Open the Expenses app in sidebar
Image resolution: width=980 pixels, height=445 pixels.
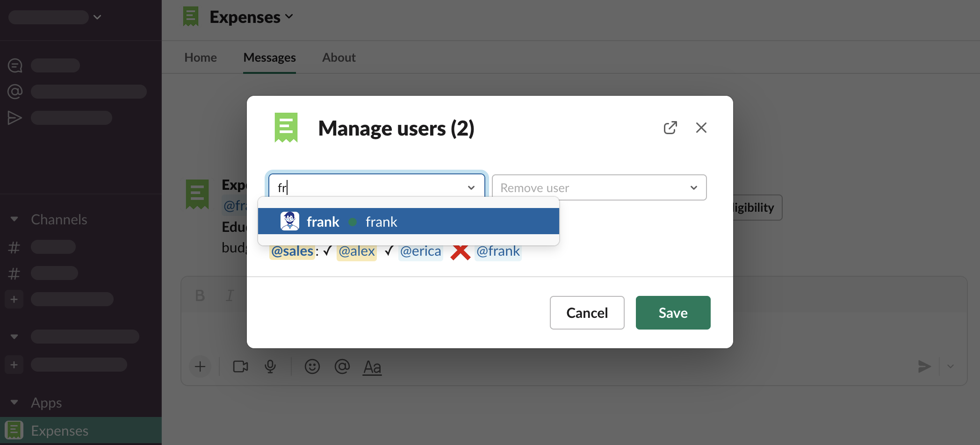[x=59, y=431]
